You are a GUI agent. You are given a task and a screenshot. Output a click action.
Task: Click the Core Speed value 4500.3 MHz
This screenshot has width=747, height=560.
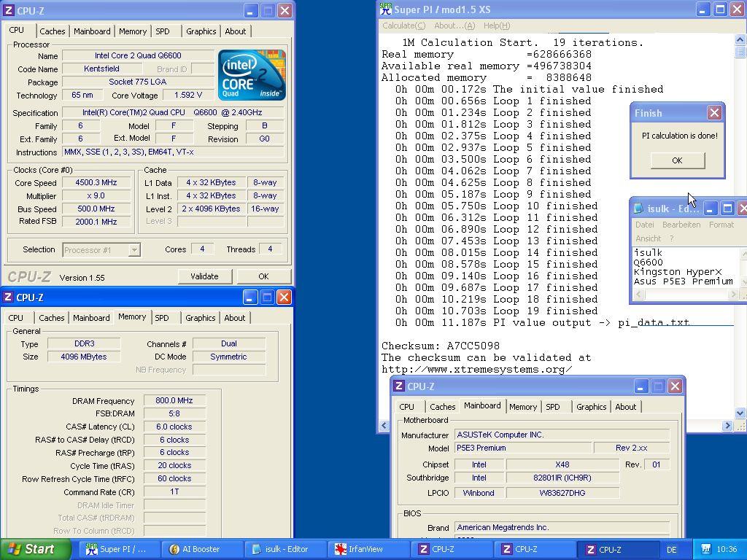pyautogui.click(x=96, y=183)
